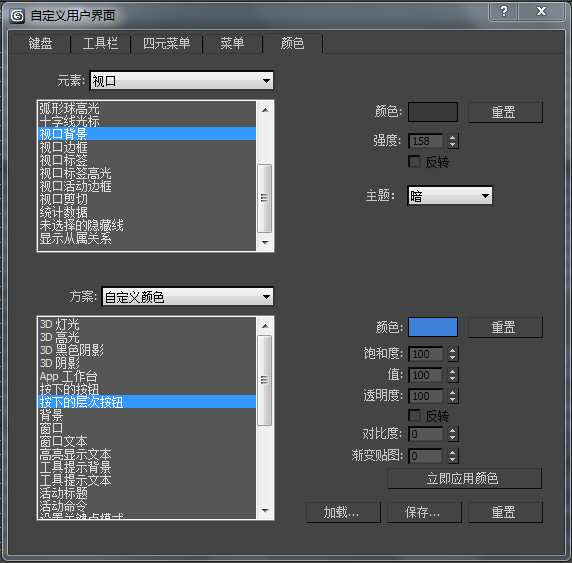
Task: Switch to the 键盘 tab
Action: (x=40, y=43)
